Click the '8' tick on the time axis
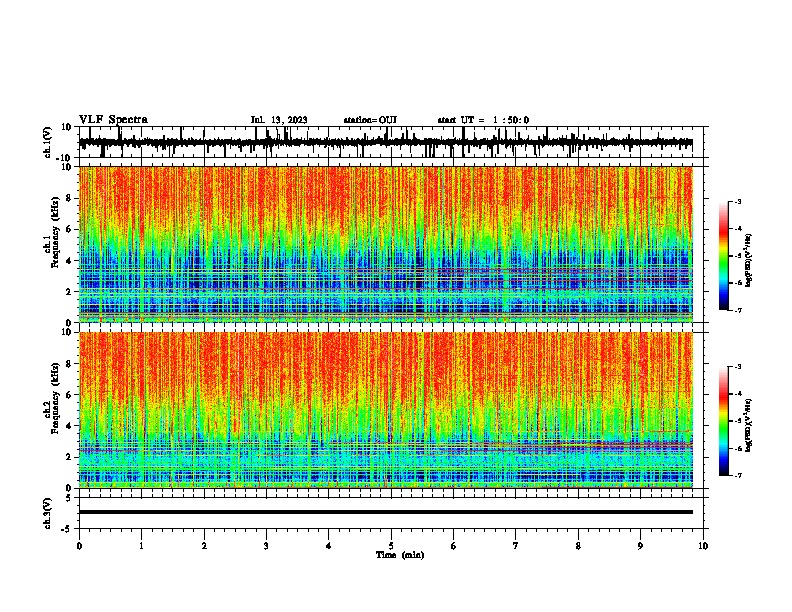This screenshot has width=792, height=612. tap(578, 546)
